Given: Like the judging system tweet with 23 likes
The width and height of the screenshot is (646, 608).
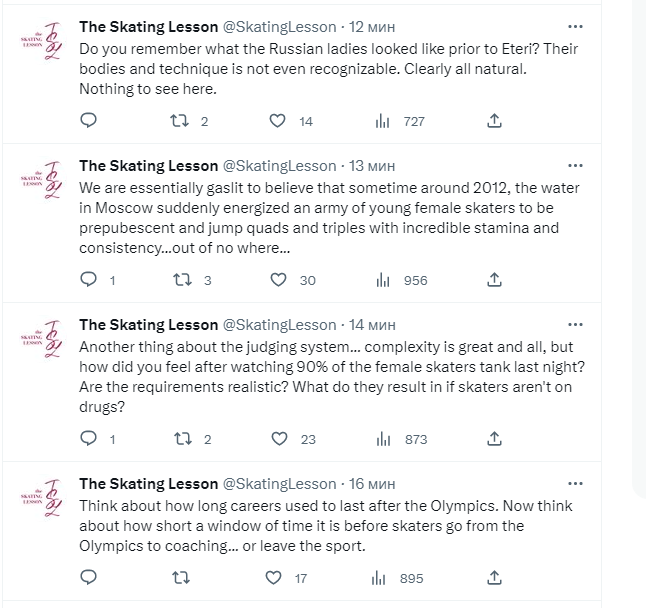Looking at the screenshot, I should click(278, 438).
